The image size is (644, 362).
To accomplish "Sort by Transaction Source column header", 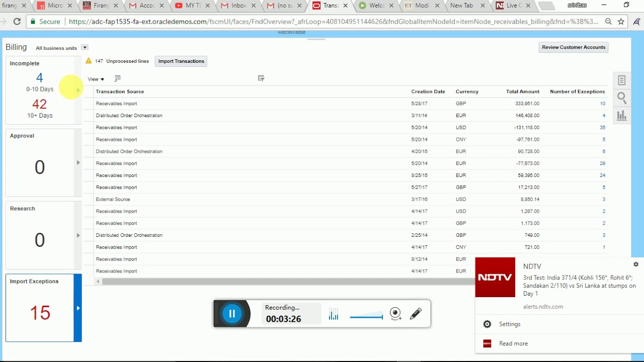I will tap(120, 92).
